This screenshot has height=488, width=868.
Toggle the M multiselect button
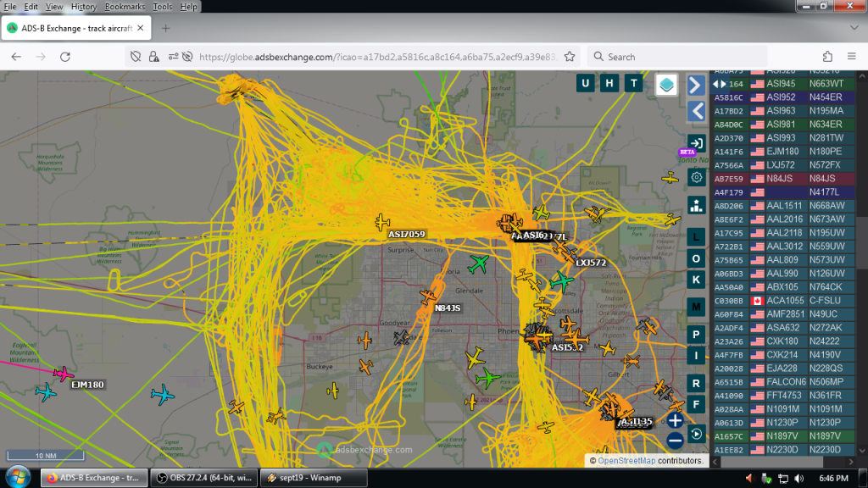pos(697,307)
